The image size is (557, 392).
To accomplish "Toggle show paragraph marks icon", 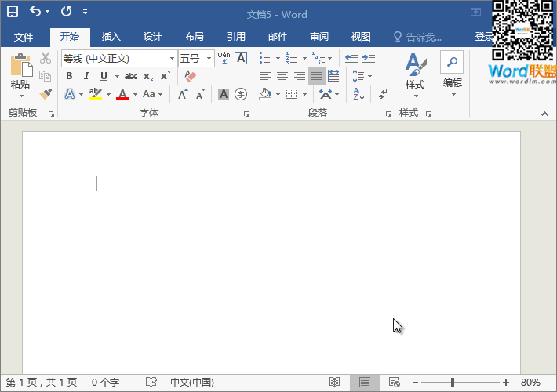I will (383, 94).
